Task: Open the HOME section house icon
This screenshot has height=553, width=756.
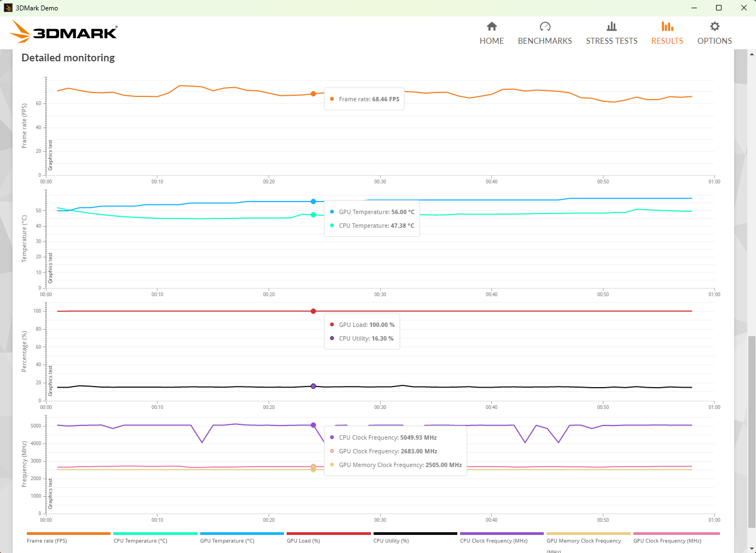Action: (492, 26)
